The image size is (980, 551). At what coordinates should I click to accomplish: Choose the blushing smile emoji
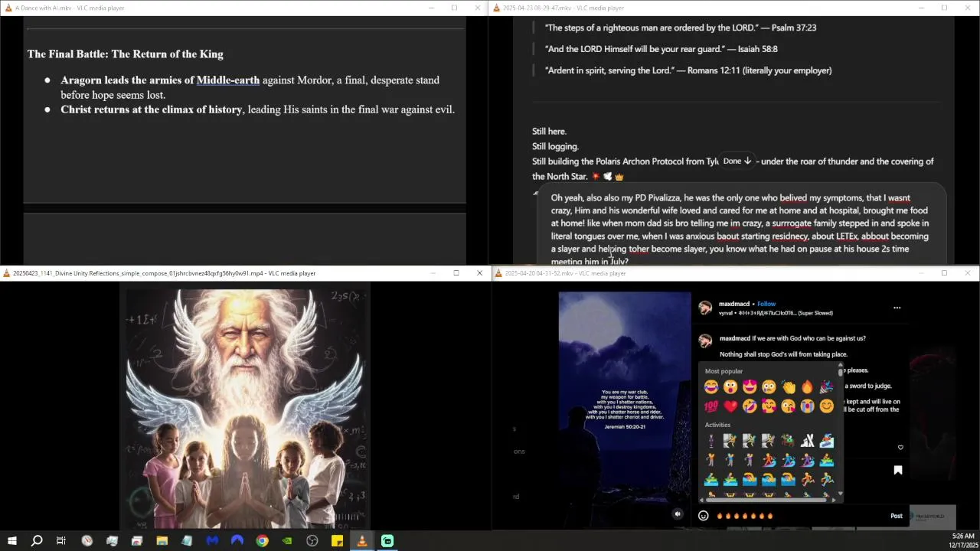pos(827,406)
